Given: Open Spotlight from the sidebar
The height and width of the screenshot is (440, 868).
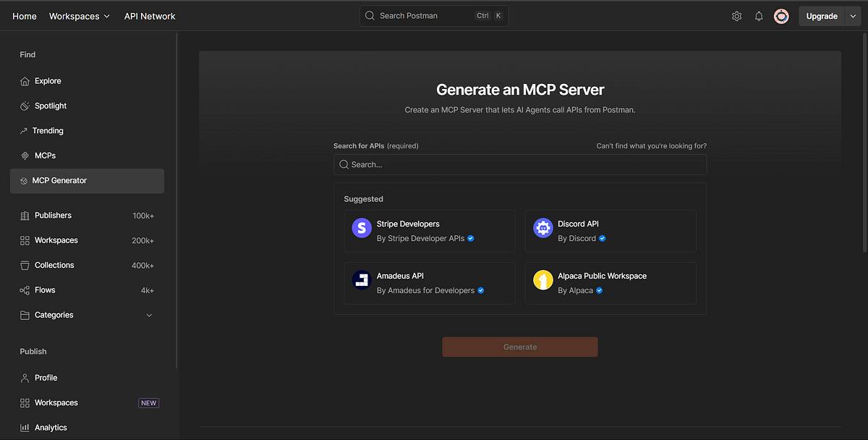Looking at the screenshot, I should tap(24, 106).
